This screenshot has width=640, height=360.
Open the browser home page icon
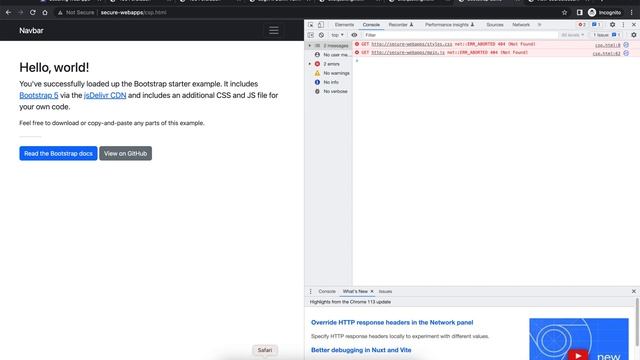(x=45, y=13)
